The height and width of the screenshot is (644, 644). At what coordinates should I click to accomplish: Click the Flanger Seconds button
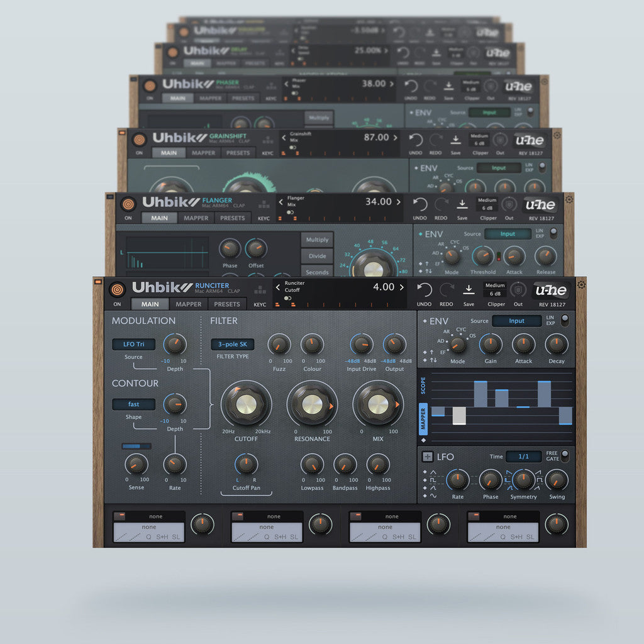[x=317, y=272]
